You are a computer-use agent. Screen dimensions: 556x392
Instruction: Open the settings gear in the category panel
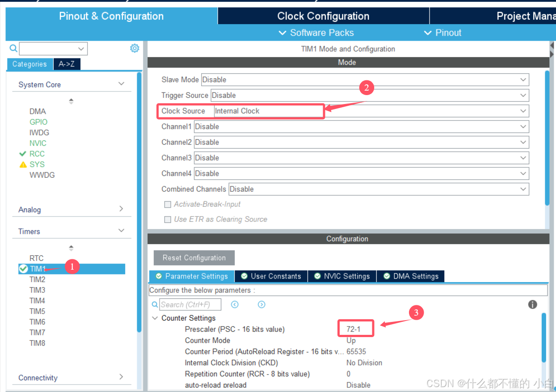tap(135, 48)
